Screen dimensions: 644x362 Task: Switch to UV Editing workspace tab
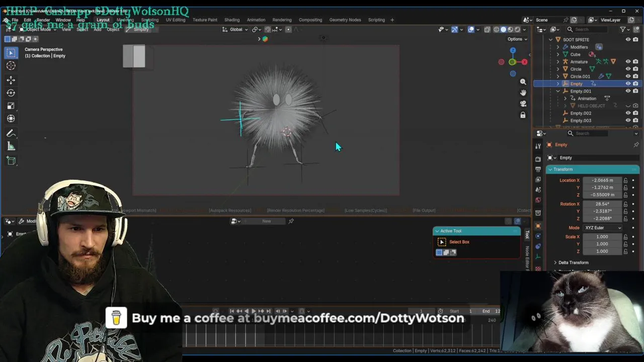[x=175, y=20]
